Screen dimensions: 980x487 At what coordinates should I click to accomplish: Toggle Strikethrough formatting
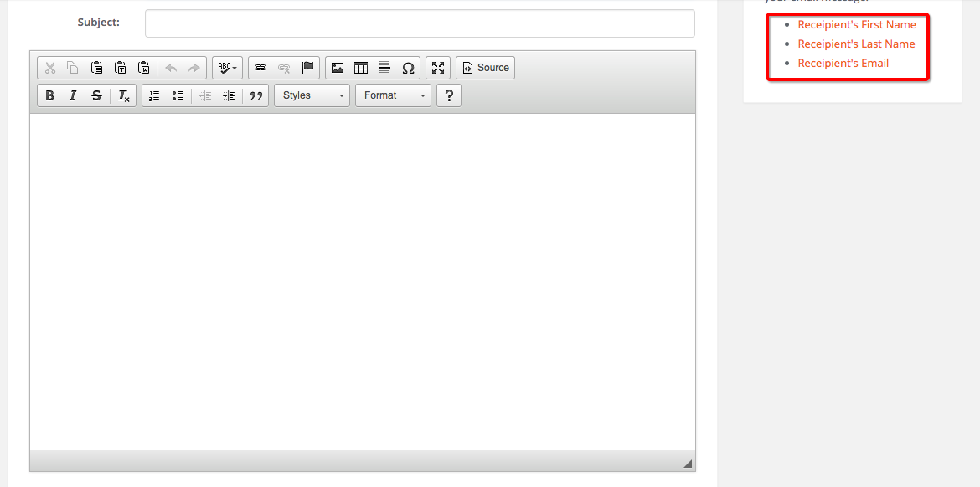[x=97, y=95]
